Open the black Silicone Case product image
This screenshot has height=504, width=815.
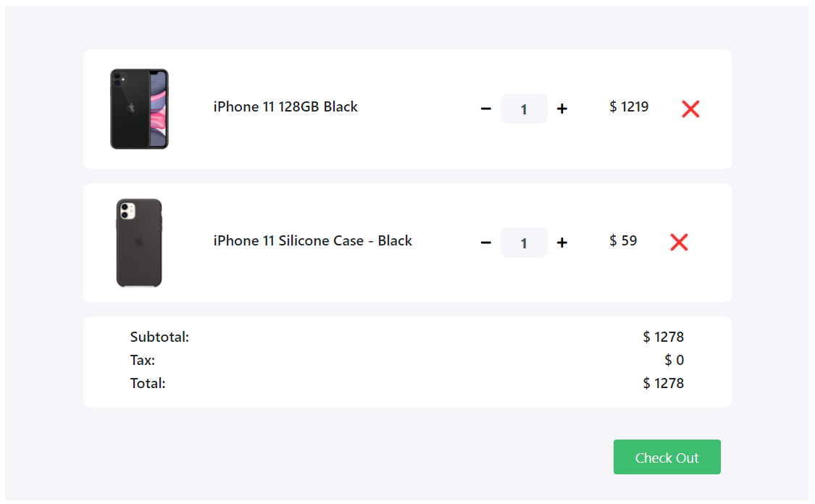pos(139,243)
